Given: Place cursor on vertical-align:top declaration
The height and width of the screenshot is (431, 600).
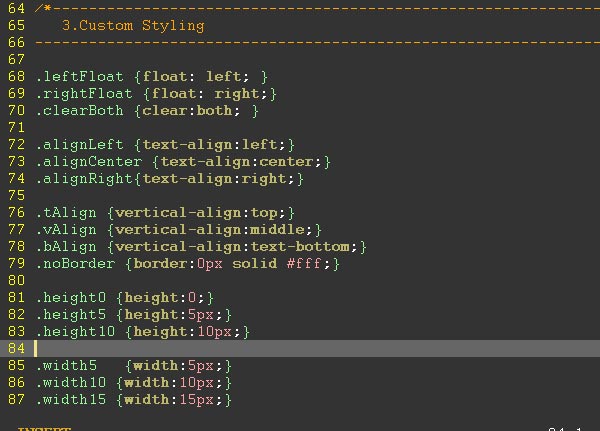Looking at the screenshot, I should point(201,213).
